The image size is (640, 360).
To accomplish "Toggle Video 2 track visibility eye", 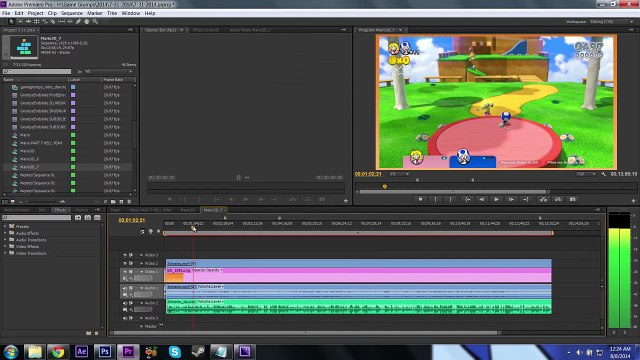I will tap(125, 263).
